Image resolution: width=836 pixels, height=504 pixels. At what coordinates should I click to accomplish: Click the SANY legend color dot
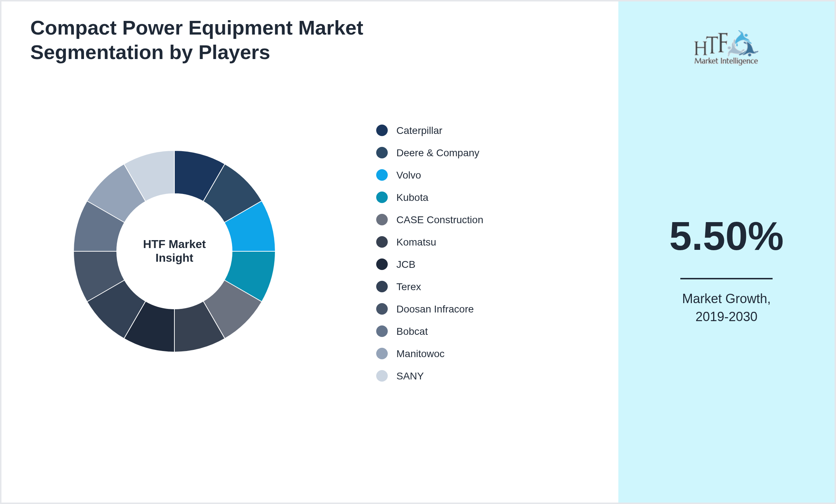pos(382,376)
